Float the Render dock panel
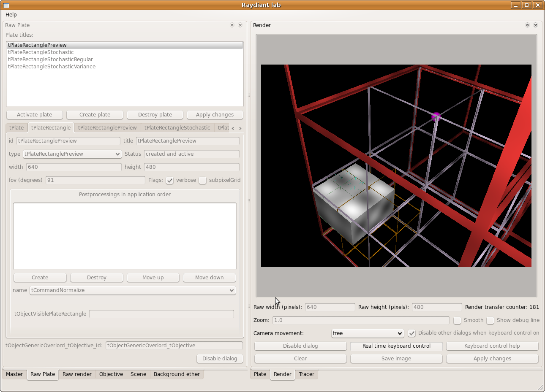This screenshot has height=392, width=545. click(527, 25)
